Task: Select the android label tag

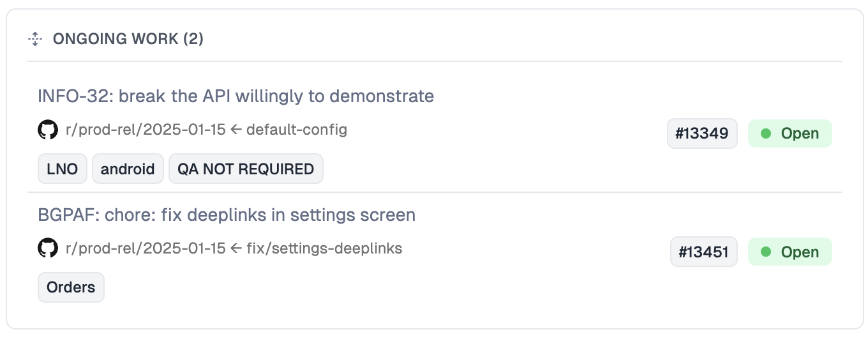Action: point(128,169)
